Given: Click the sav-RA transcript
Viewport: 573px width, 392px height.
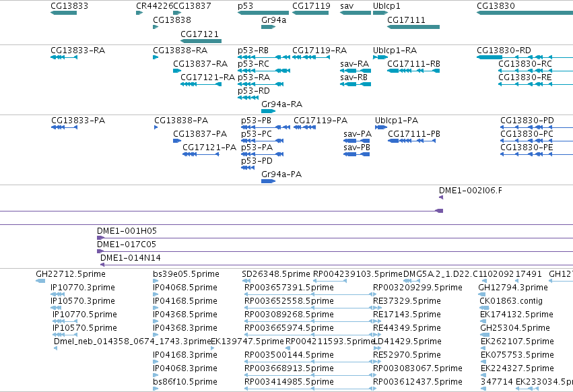Looking at the screenshot, I should click(356, 71).
